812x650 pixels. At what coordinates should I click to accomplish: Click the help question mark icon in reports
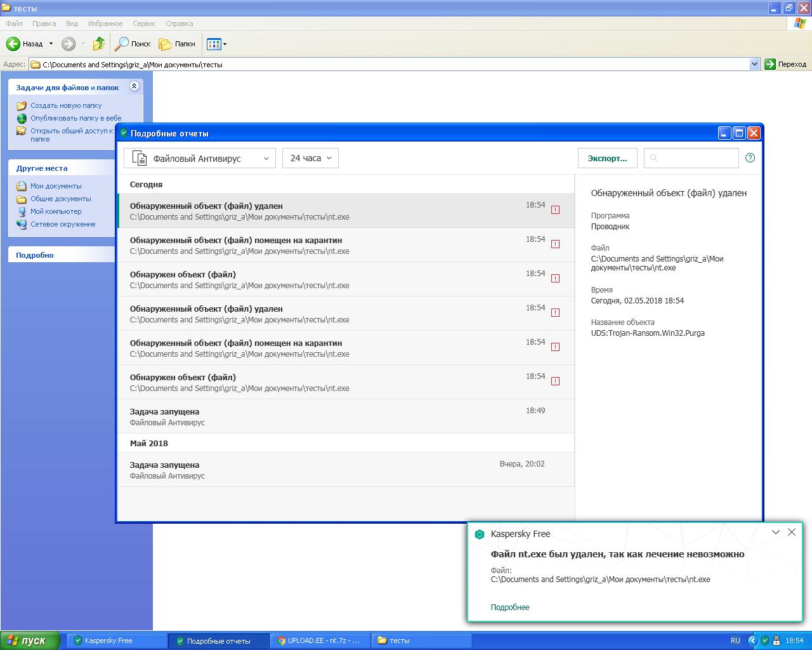tap(750, 158)
